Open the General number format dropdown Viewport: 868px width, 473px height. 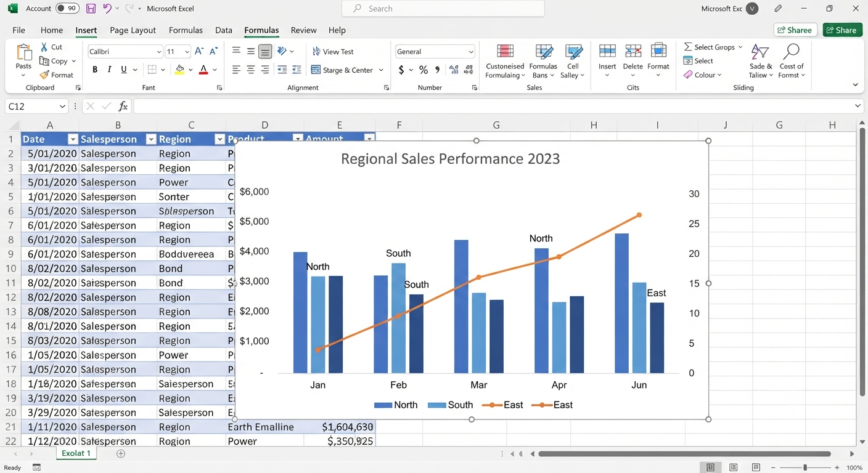[x=471, y=52]
